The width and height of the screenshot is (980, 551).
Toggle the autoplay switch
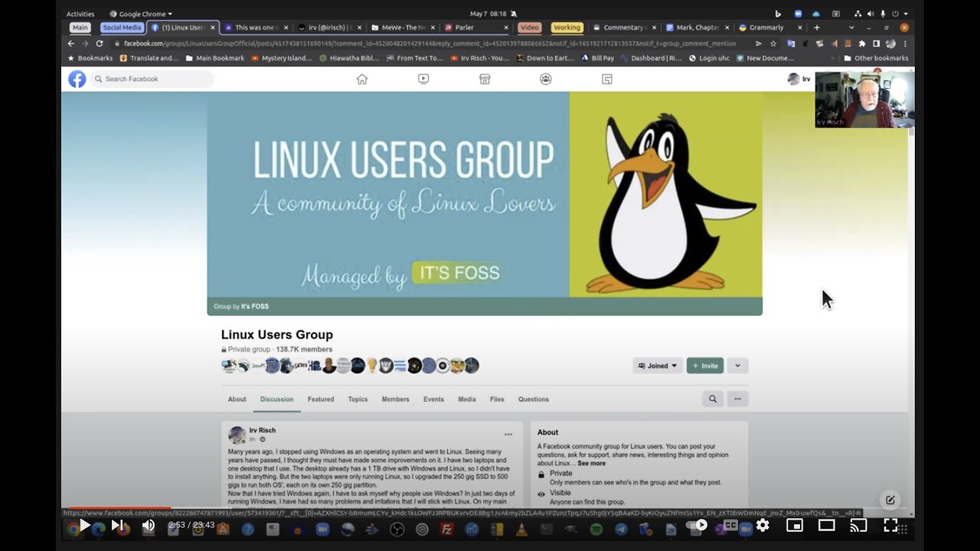(x=697, y=525)
